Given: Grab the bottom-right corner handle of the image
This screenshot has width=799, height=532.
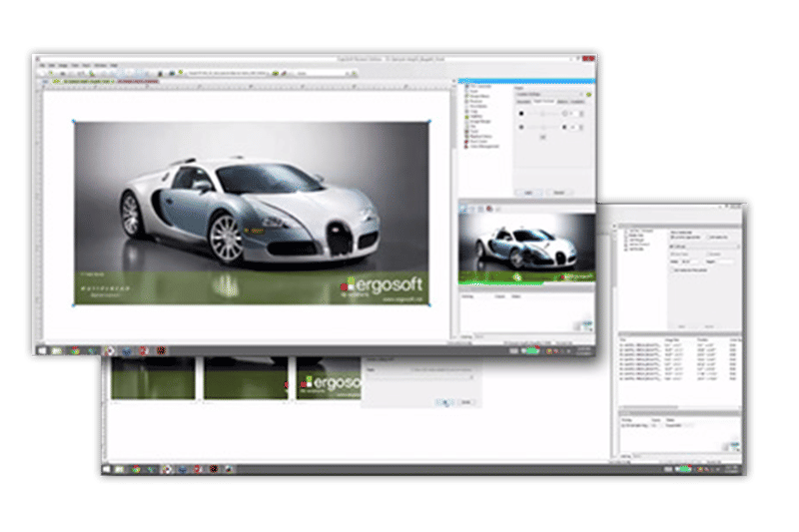Looking at the screenshot, I should (x=429, y=305).
